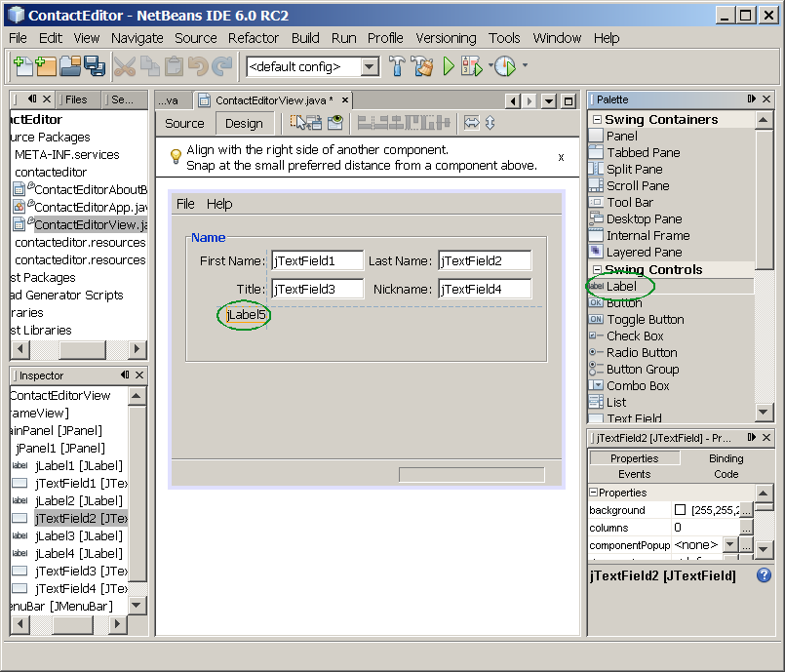This screenshot has width=785, height=672.
Task: Open the Refactor menu
Action: (x=254, y=38)
